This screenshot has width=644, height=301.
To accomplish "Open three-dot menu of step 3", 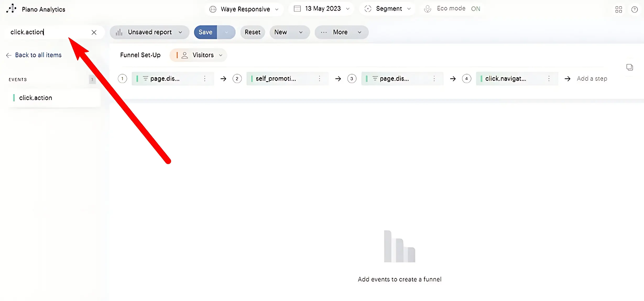I will [x=434, y=79].
